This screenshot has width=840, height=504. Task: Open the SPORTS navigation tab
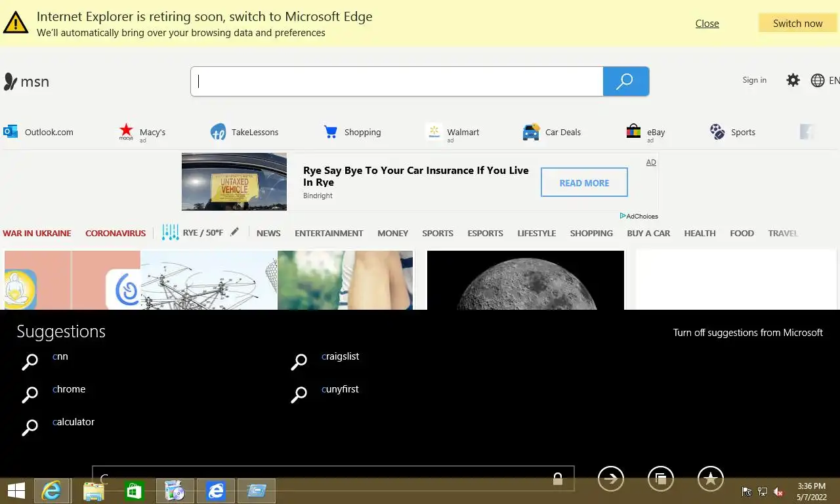click(438, 233)
